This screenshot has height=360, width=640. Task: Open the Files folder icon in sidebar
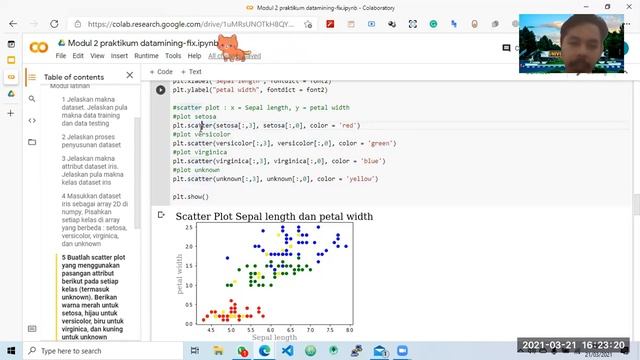32,142
